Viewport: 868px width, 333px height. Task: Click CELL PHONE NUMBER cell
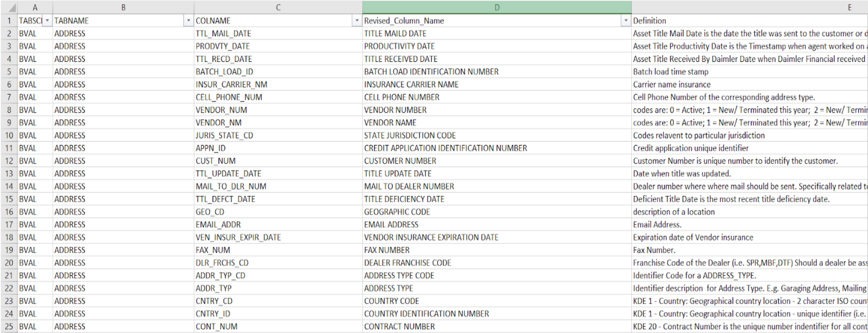click(497, 97)
